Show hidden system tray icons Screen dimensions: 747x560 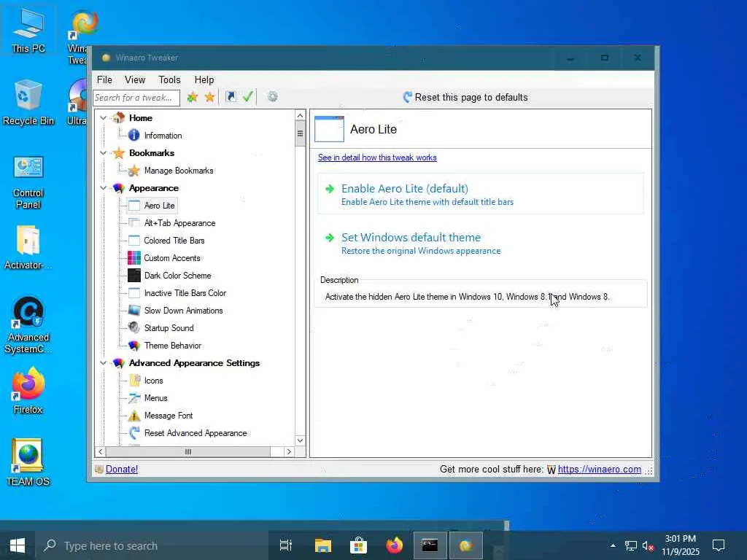pyautogui.click(x=613, y=545)
